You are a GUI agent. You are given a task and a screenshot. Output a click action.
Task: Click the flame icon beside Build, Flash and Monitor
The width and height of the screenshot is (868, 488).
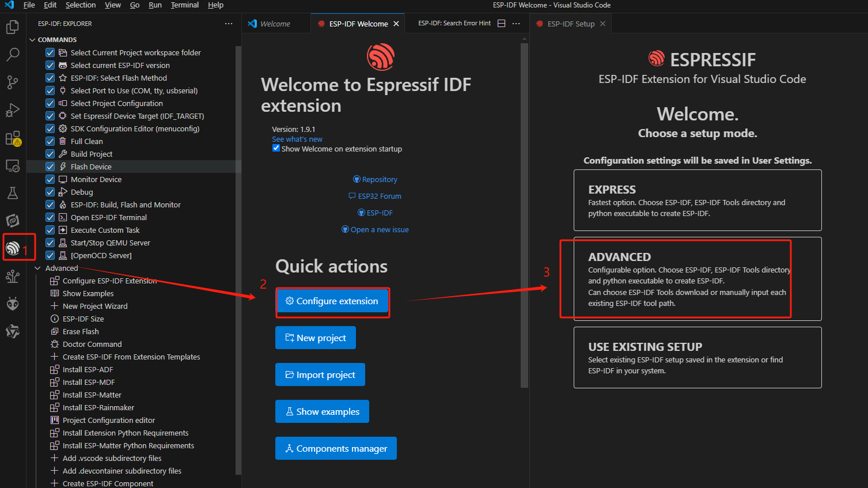pyautogui.click(x=63, y=205)
